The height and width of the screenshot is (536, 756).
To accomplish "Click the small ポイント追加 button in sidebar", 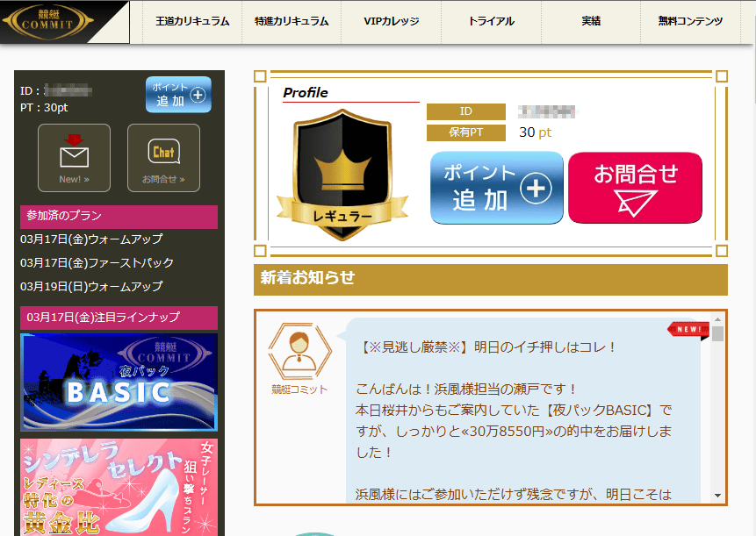I will pos(178,94).
